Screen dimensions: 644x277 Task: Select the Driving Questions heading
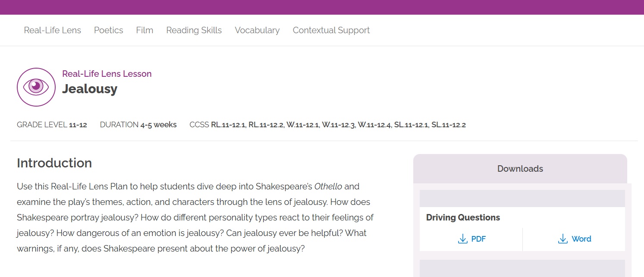pyautogui.click(x=463, y=217)
